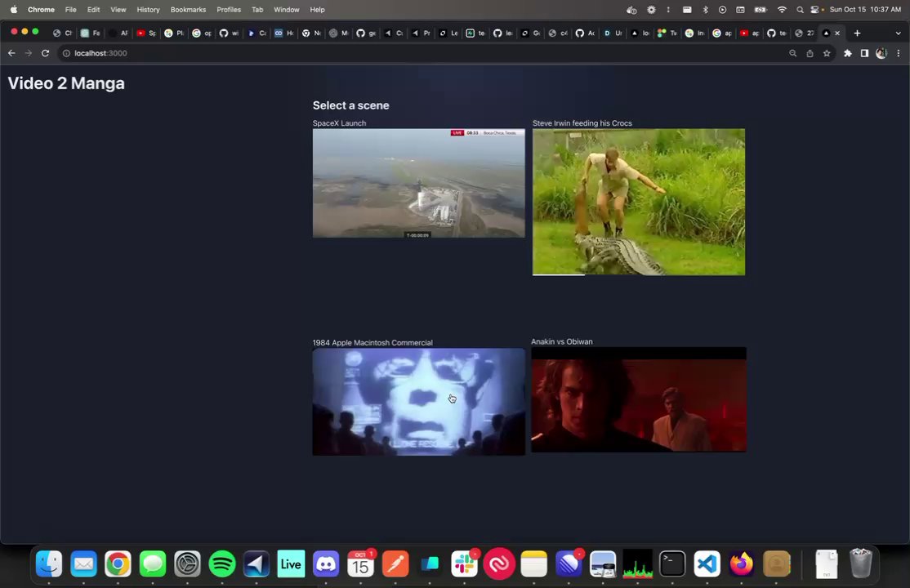Open Bluetooth menu bar icon
Viewport: 910px width, 588px height.
click(x=706, y=9)
